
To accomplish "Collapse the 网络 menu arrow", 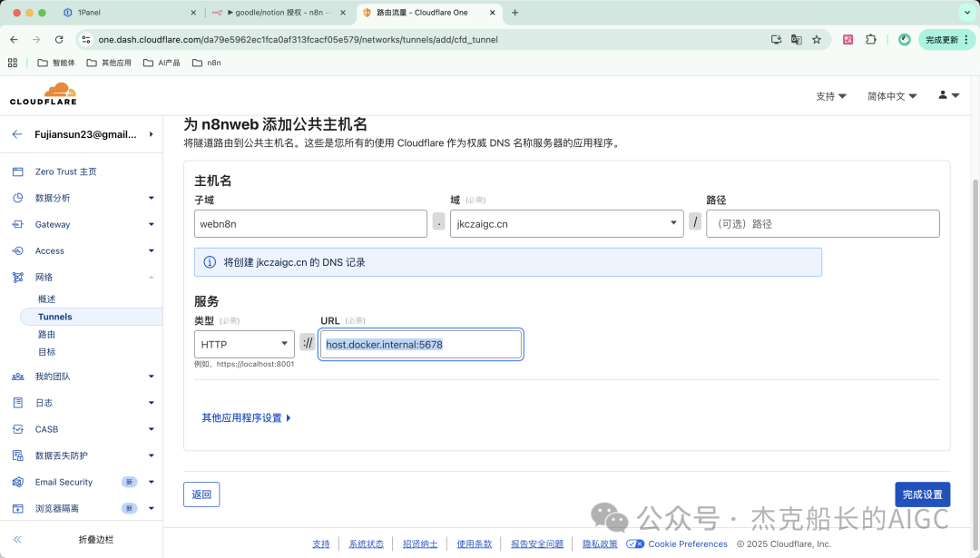I will (152, 277).
